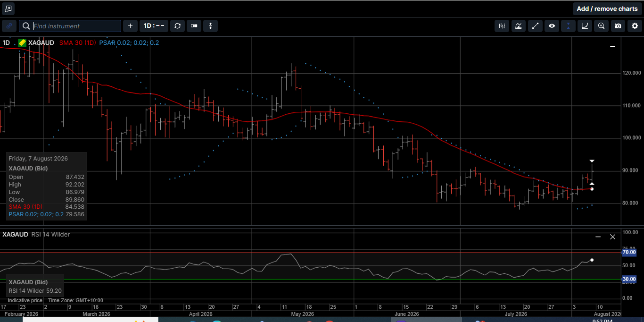Viewport: 644px width, 322px height.
Task: Click Add / remove charts button
Action: tap(607, 8)
